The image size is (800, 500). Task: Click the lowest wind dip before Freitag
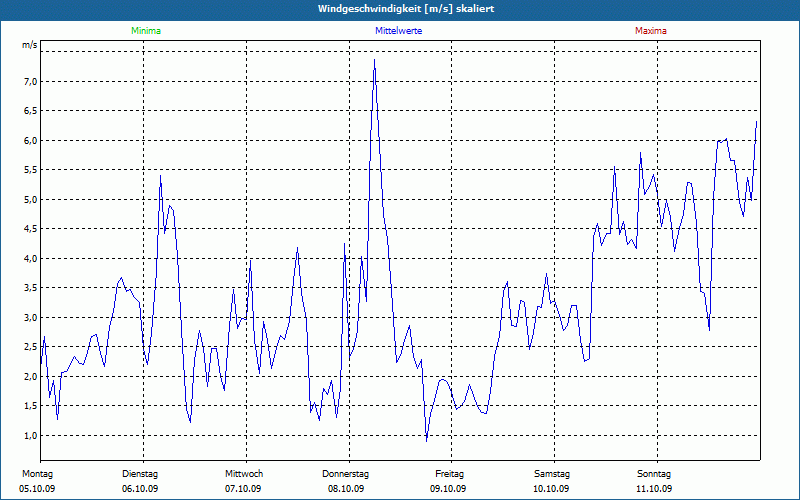click(x=427, y=440)
